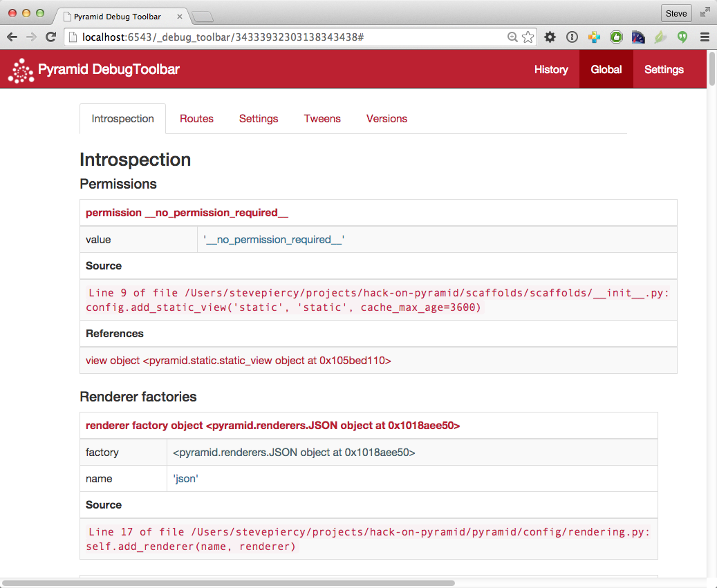The width and height of the screenshot is (717, 588).
Task: Switch to the Routes tab
Action: 196,119
